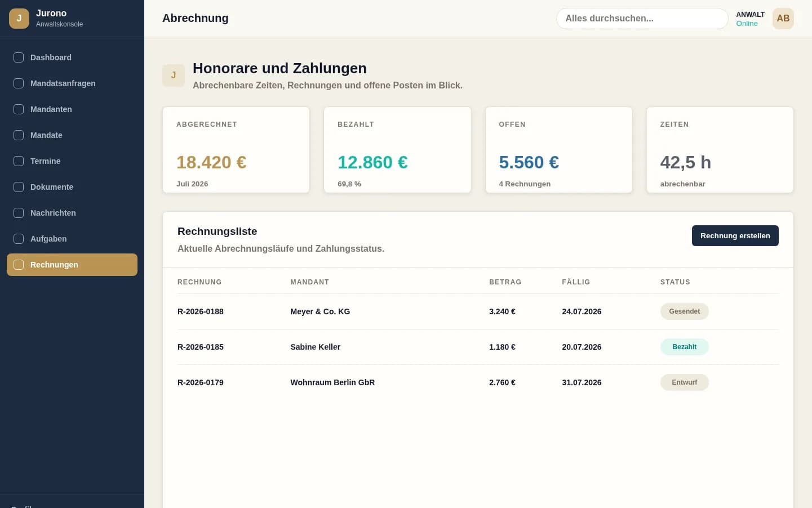Click the Zeiten 42,5 h card

click(720, 150)
